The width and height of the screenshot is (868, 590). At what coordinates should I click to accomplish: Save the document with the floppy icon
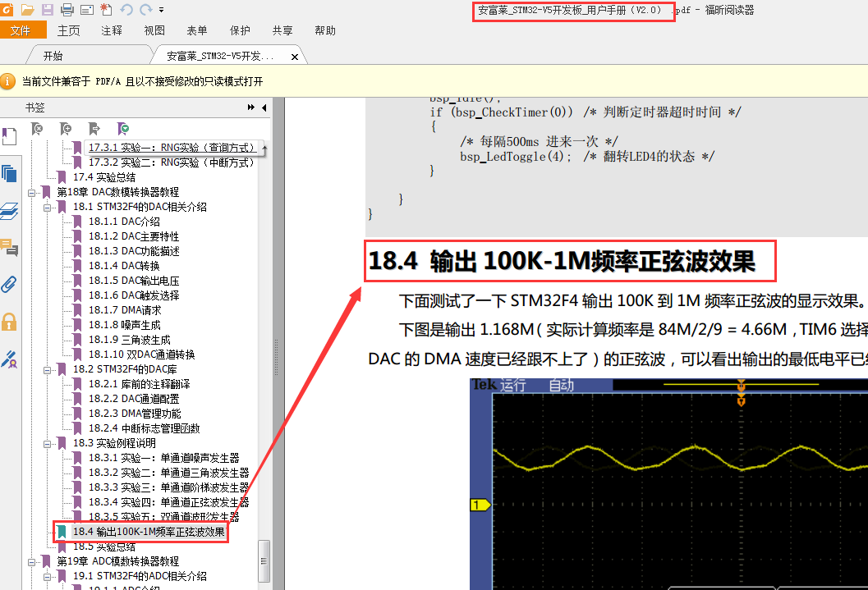[x=48, y=10]
